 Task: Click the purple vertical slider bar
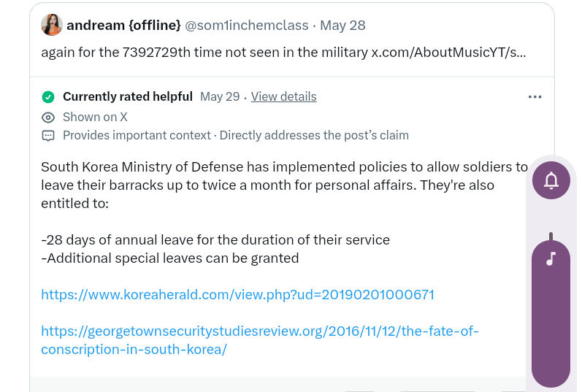(551, 328)
